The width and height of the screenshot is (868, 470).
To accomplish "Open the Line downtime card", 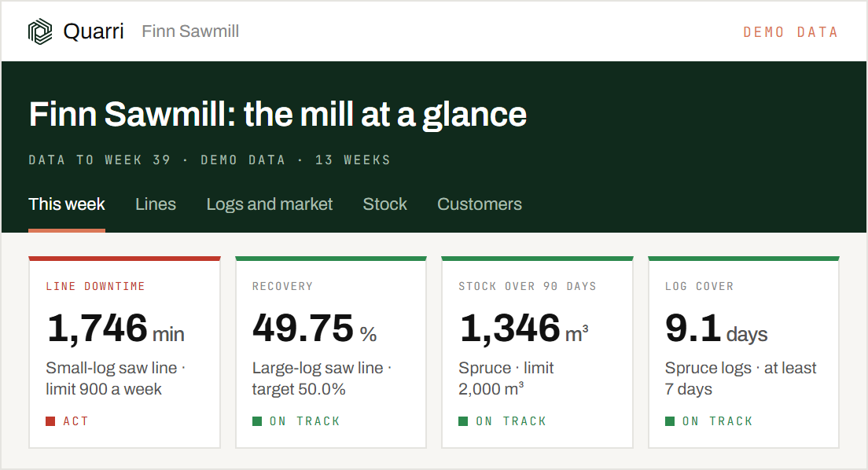I will click(124, 352).
